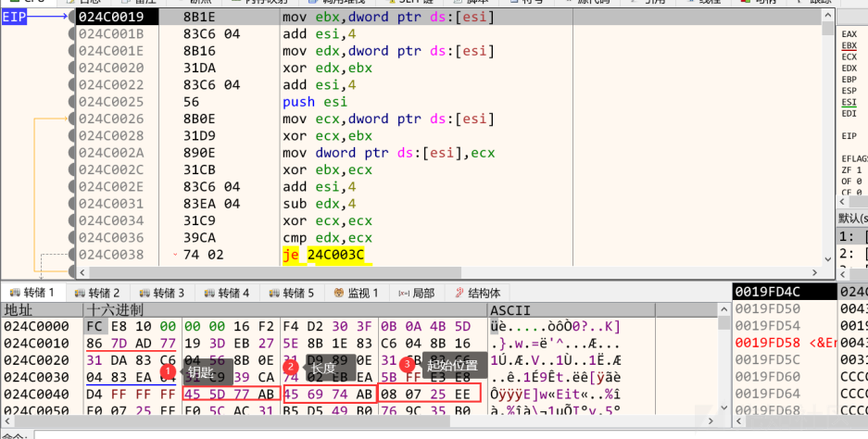
Task: Click the ZF 1 flag
Action: 851,170
